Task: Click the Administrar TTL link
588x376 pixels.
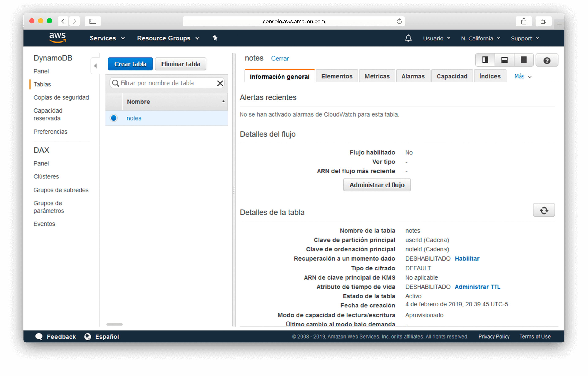Action: (477, 287)
